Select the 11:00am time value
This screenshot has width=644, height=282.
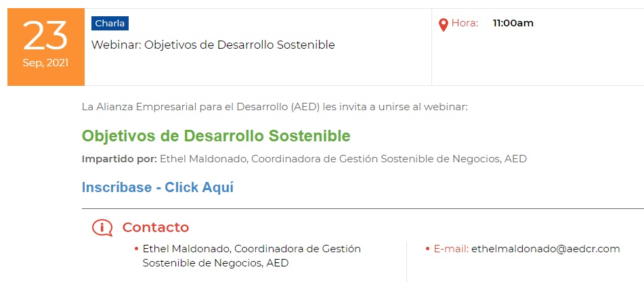point(513,24)
